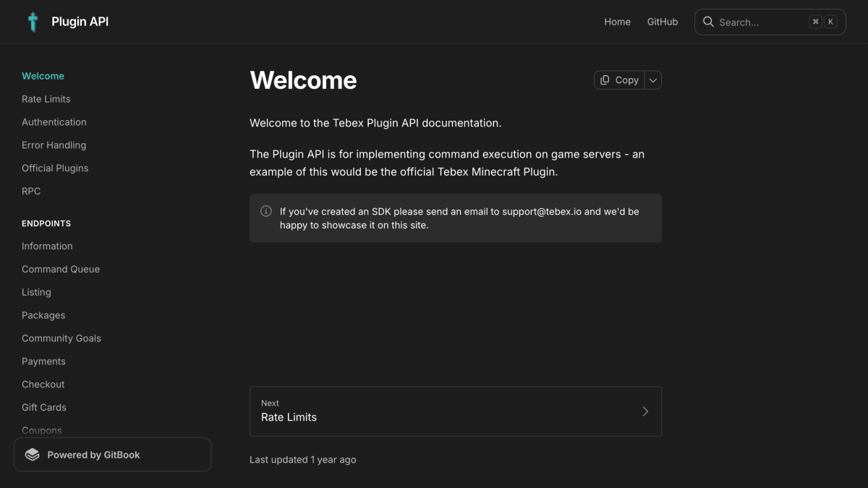Select Welcome in the sidebar
The width and height of the screenshot is (868, 488).
point(43,76)
